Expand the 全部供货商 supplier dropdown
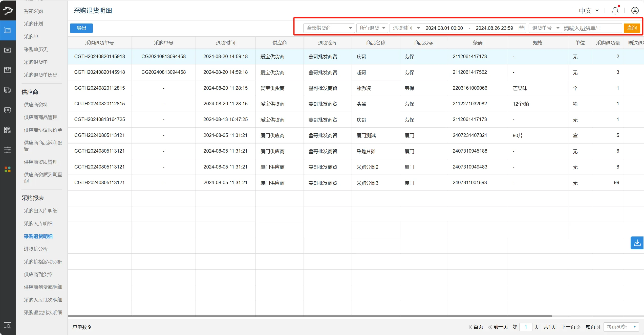644x335 pixels. pyautogui.click(x=329, y=28)
